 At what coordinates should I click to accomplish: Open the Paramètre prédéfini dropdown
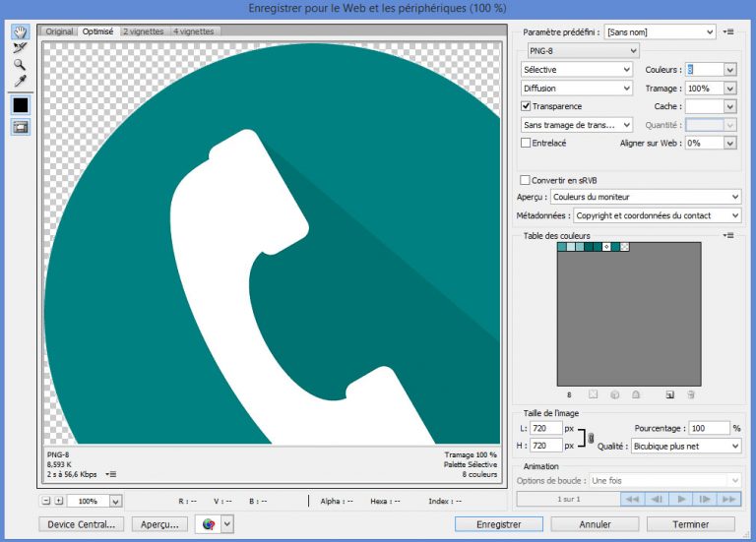[x=661, y=31]
